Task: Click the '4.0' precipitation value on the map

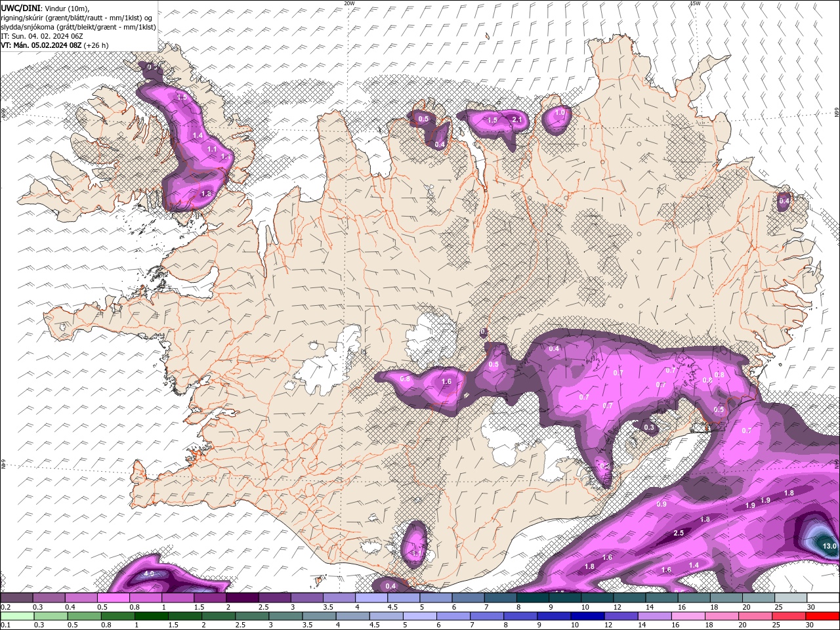Action: coord(148,574)
